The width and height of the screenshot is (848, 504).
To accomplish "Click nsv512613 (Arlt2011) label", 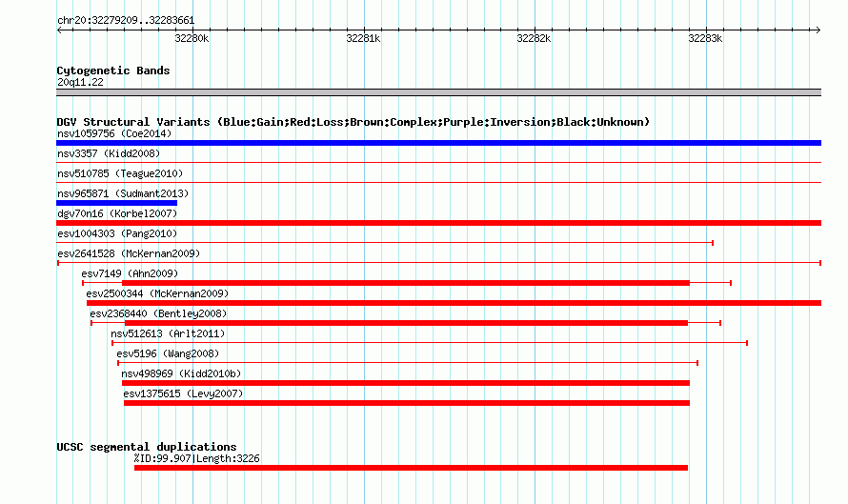I will [168, 333].
